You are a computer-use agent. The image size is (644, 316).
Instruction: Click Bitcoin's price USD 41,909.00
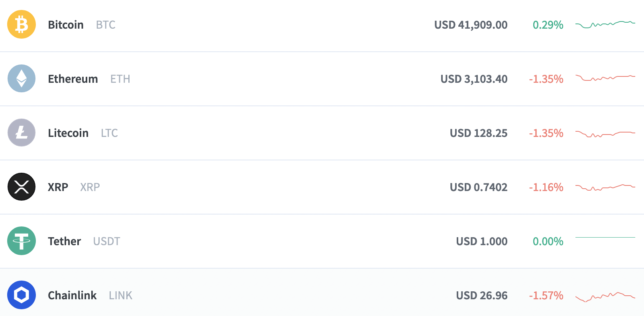471,25
